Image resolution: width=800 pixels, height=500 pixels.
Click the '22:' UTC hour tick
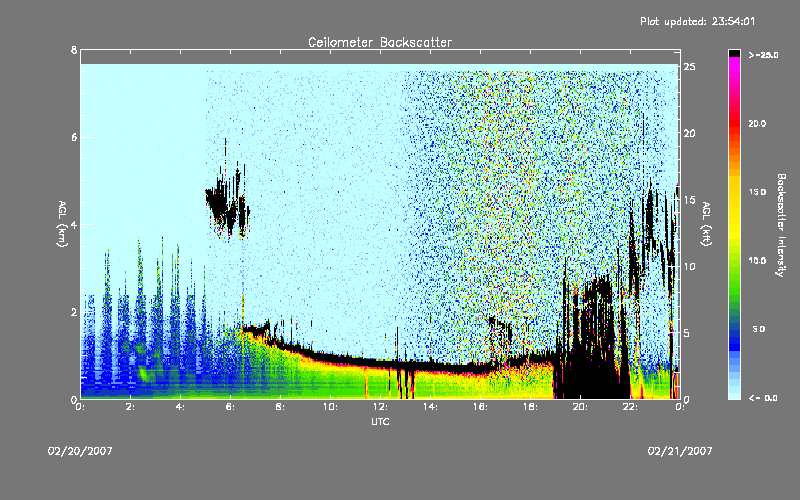[631, 407]
